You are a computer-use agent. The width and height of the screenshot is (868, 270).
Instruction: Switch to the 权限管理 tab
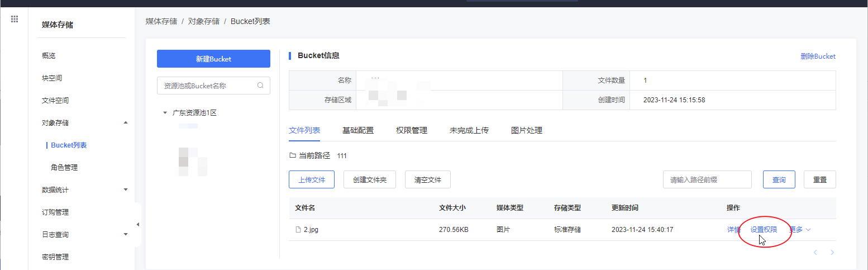point(411,130)
